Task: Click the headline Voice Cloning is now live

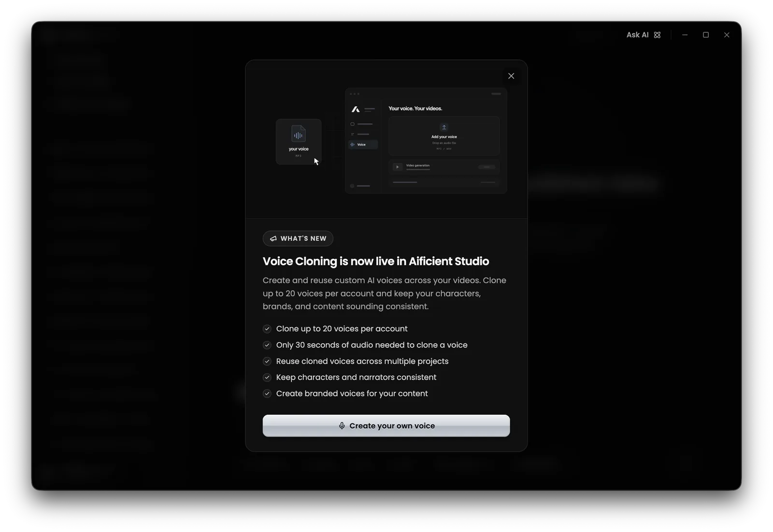Action: (376, 261)
